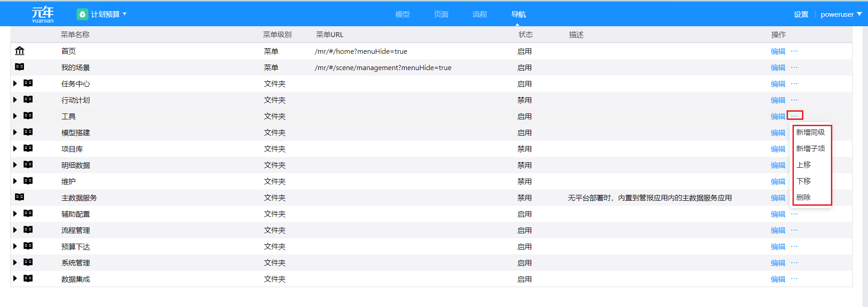This screenshot has height=307, width=868.
Task: Expand the 模型搭建 folder
Action: [15, 132]
